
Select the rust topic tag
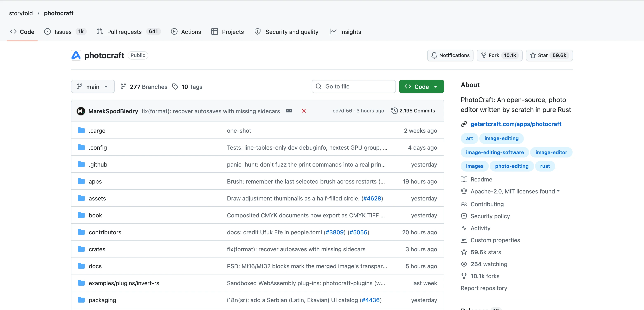pyautogui.click(x=545, y=166)
